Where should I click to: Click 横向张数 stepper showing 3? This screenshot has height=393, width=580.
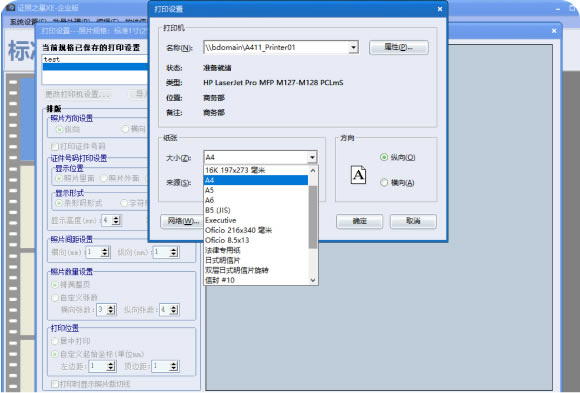point(111,310)
